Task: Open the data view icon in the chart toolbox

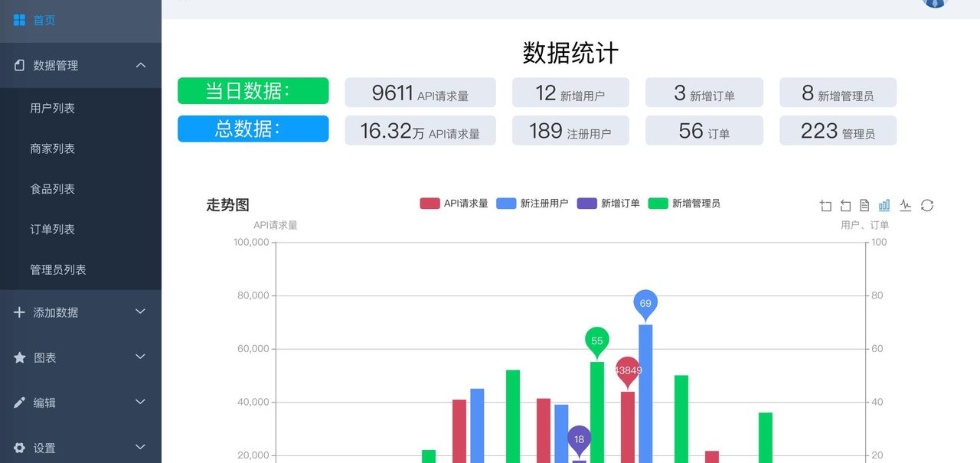Action: click(x=864, y=205)
